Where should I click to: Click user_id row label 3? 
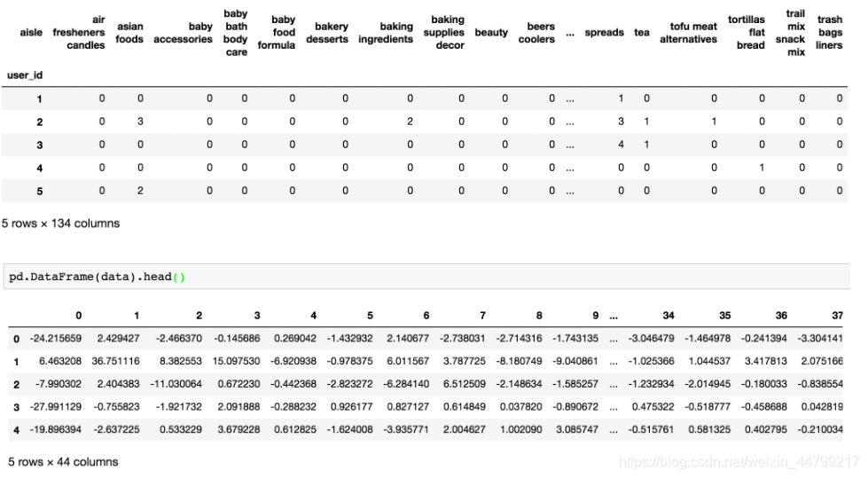coord(39,145)
